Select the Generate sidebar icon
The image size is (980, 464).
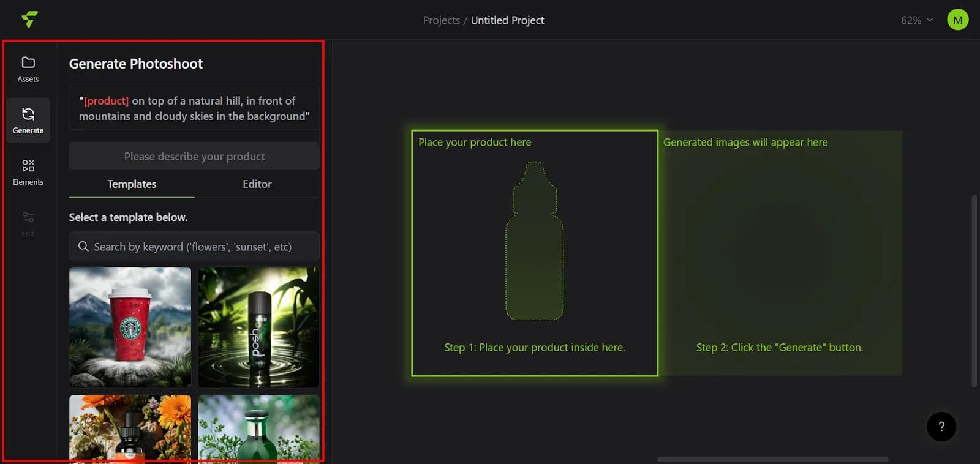tap(28, 120)
